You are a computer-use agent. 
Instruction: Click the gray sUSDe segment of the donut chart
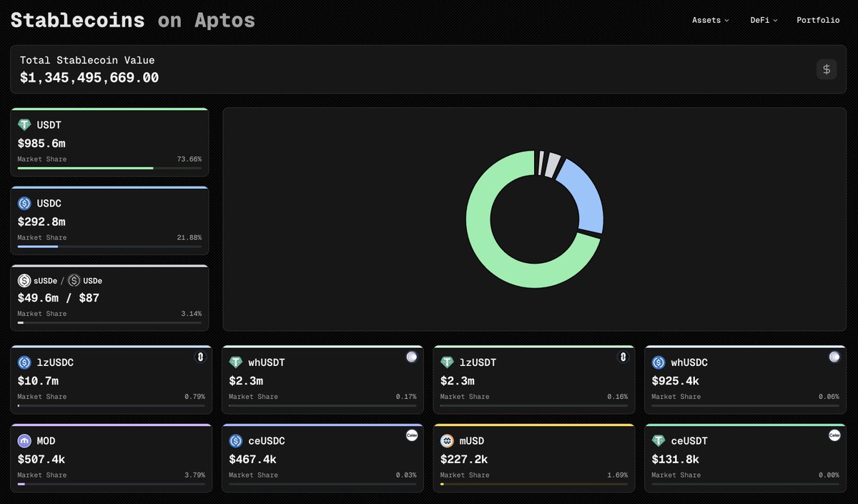(x=552, y=164)
